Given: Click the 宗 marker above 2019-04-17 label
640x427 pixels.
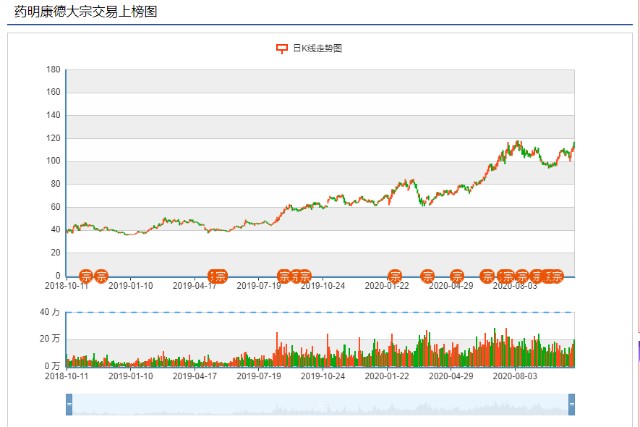Looking at the screenshot, I should pos(220,276).
